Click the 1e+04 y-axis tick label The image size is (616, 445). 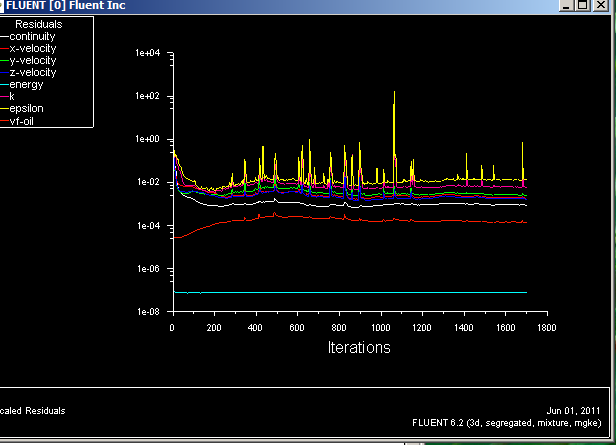[x=148, y=54]
